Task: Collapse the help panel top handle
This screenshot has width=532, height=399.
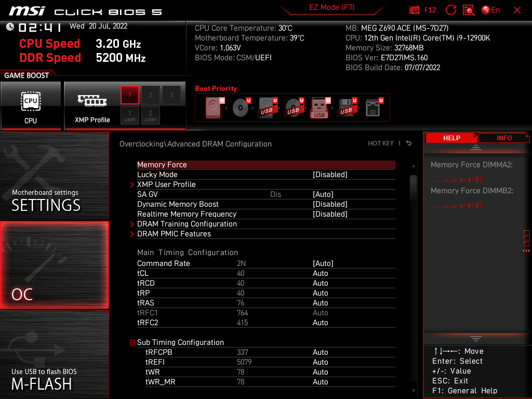Action: click(x=476, y=147)
